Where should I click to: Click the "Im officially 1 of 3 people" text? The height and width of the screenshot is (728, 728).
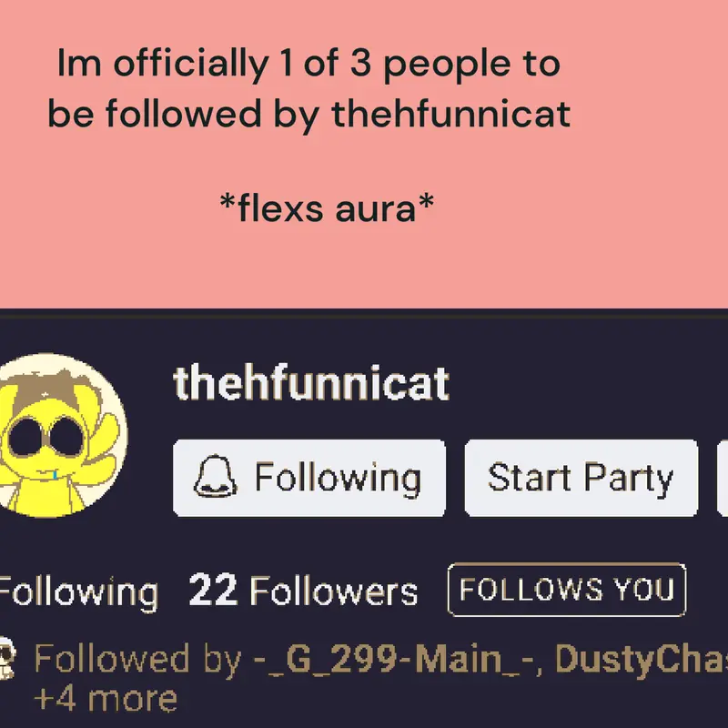click(308, 64)
